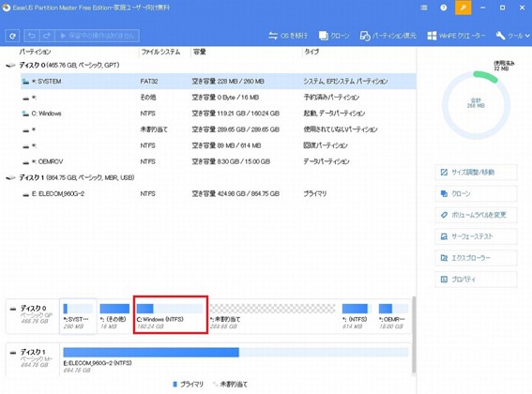This screenshot has height=394, width=532.
Task: Select the SYST 260 MB block in disk map
Action: [x=78, y=316]
